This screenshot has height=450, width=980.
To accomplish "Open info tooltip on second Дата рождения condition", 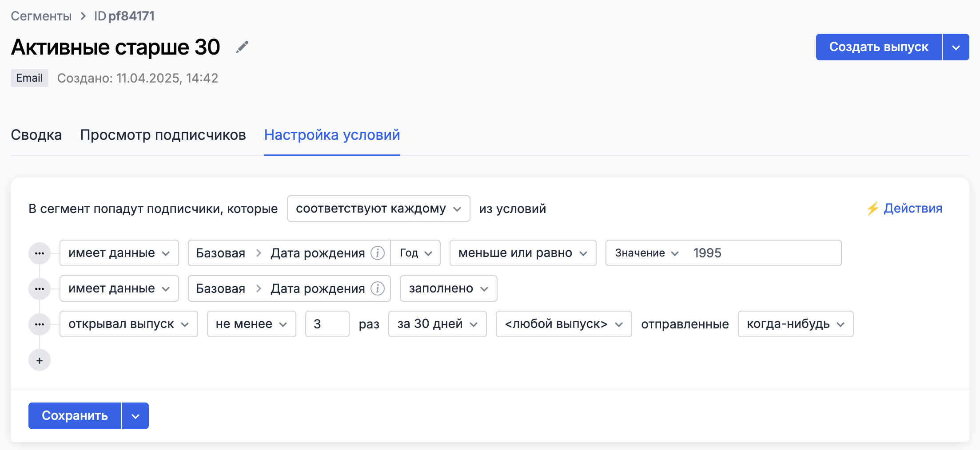I will 377,288.
